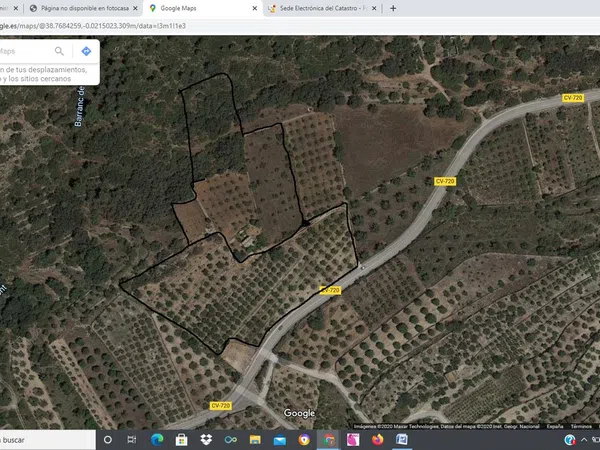The width and height of the screenshot is (600, 450).
Task: Click the Windows taskbar search field
Action: 40,439
